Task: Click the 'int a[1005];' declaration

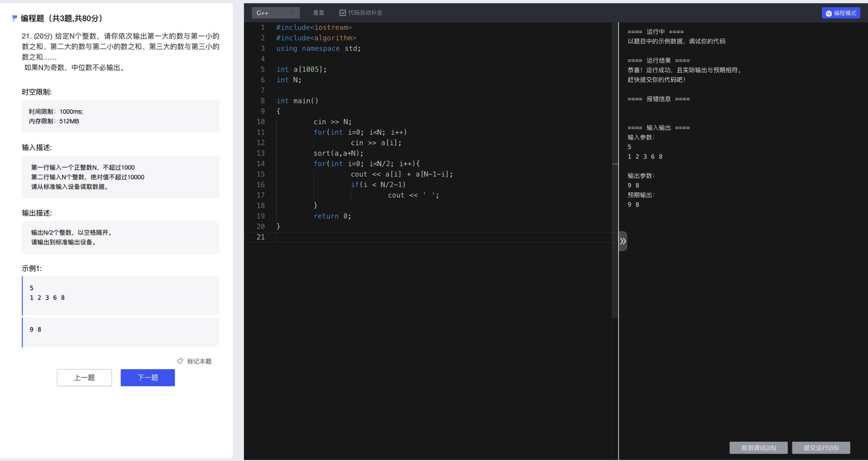Action: pyautogui.click(x=302, y=70)
